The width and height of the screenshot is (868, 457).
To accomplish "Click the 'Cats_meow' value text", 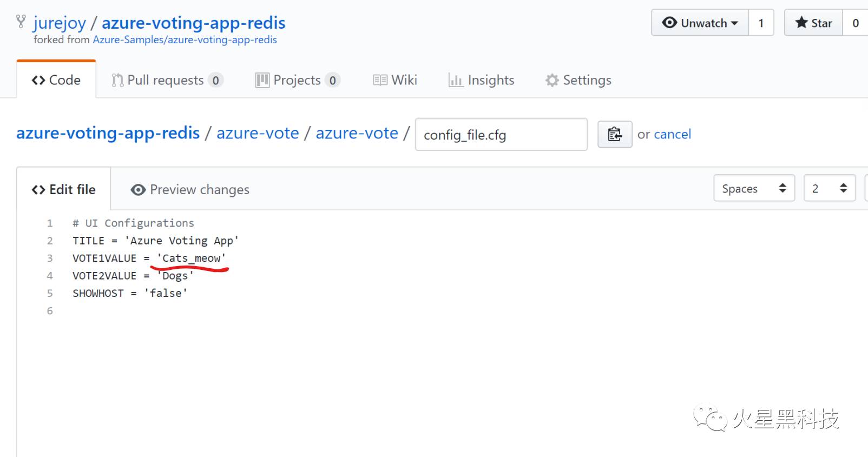I will tap(192, 258).
